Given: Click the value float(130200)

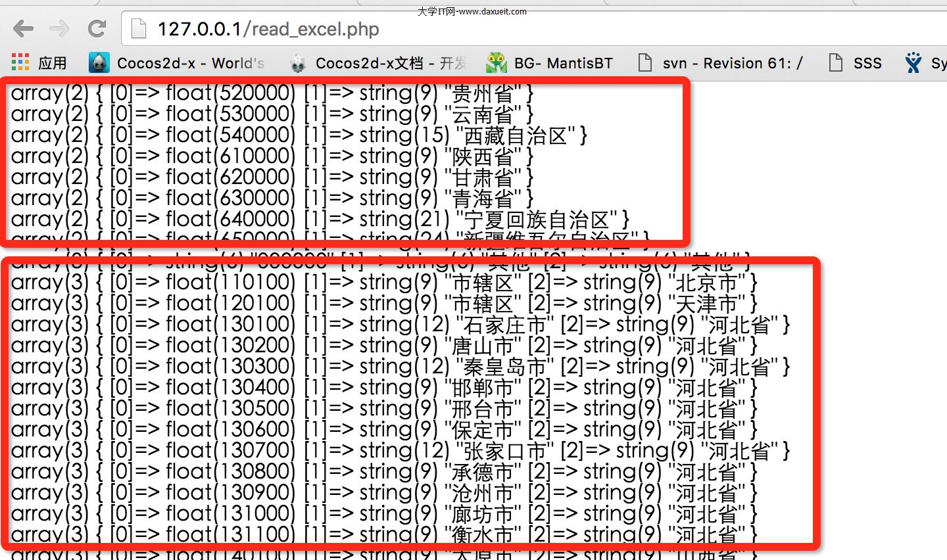Looking at the screenshot, I should click(x=230, y=345).
